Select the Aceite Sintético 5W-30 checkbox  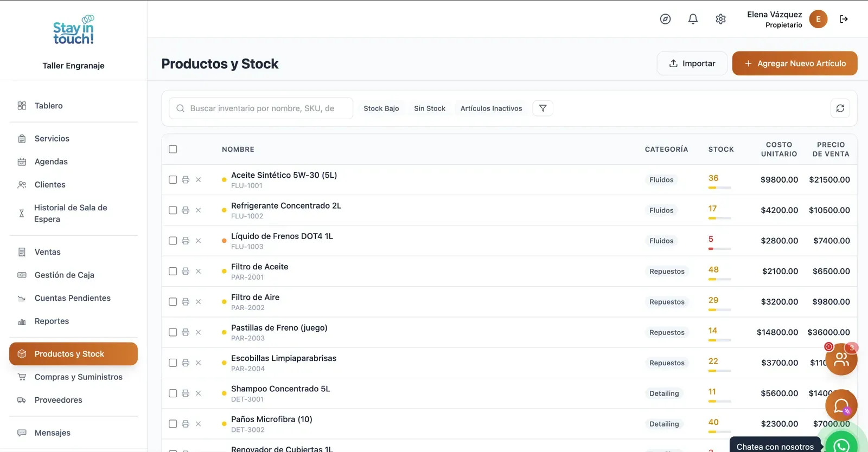click(x=173, y=180)
